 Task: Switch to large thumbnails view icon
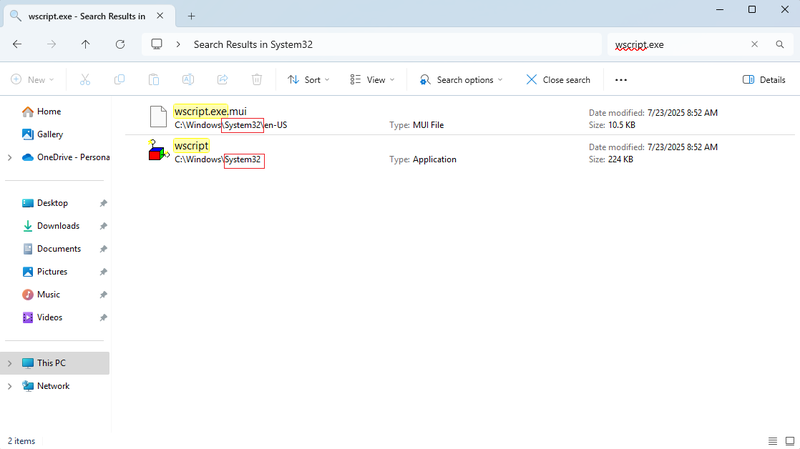(x=790, y=441)
